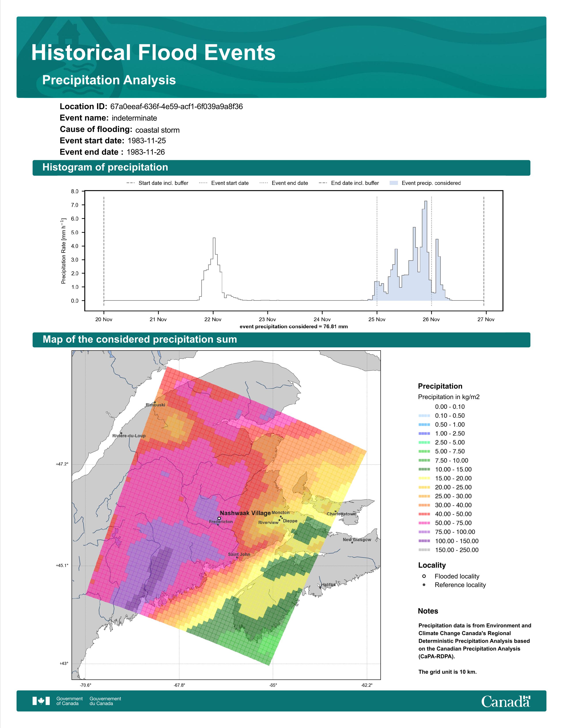
Task: Click the 25 Nov x-axis tick label
Action: coord(377,319)
